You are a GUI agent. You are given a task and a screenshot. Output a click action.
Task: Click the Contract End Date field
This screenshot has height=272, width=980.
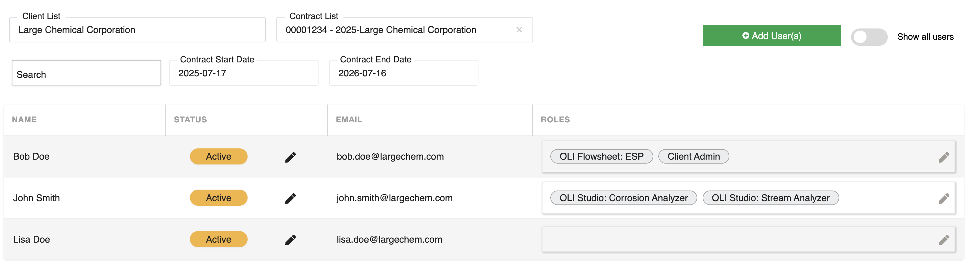[403, 73]
